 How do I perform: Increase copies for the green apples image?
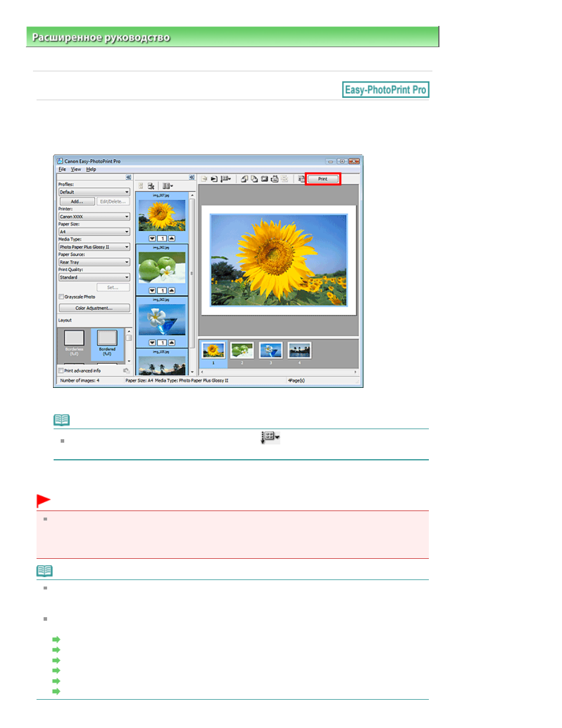171,290
